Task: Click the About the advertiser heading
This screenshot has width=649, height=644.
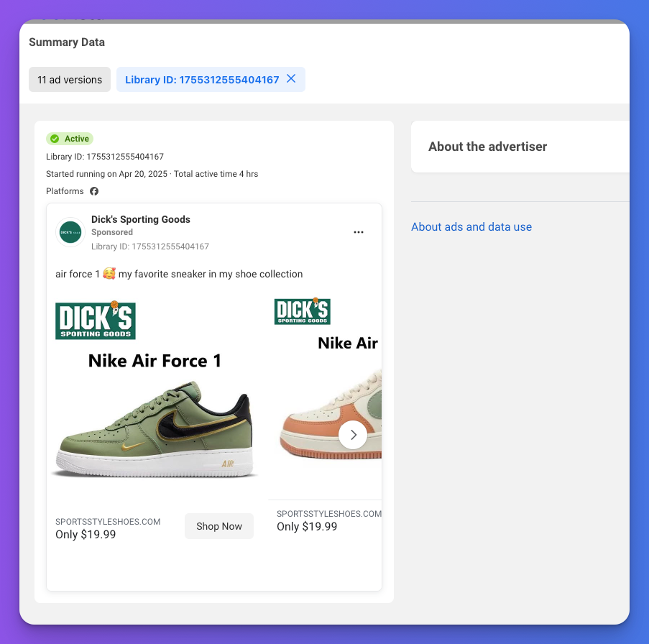Action: coord(487,147)
